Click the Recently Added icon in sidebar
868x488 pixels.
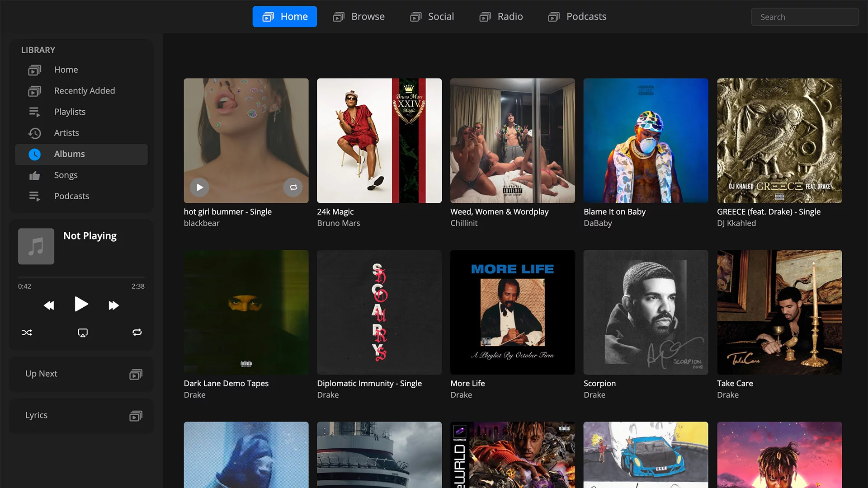(x=34, y=90)
